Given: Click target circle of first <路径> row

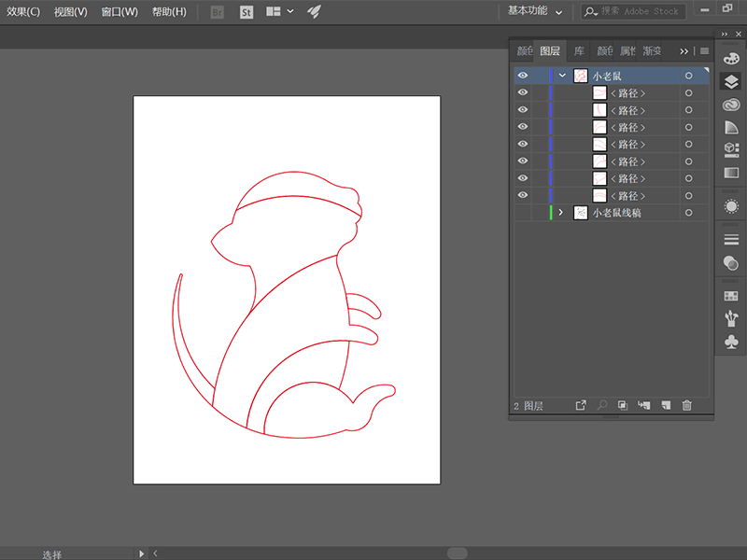Looking at the screenshot, I should click(x=688, y=92).
